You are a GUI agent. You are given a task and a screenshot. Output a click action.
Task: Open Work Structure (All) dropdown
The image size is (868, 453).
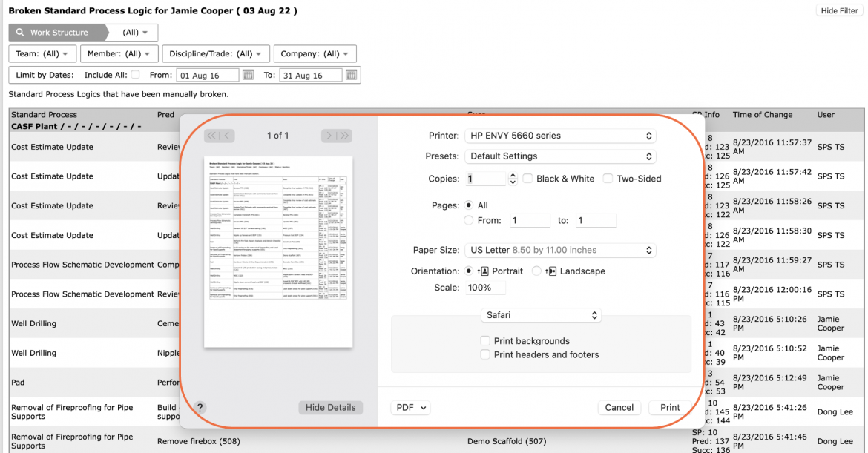coord(135,32)
